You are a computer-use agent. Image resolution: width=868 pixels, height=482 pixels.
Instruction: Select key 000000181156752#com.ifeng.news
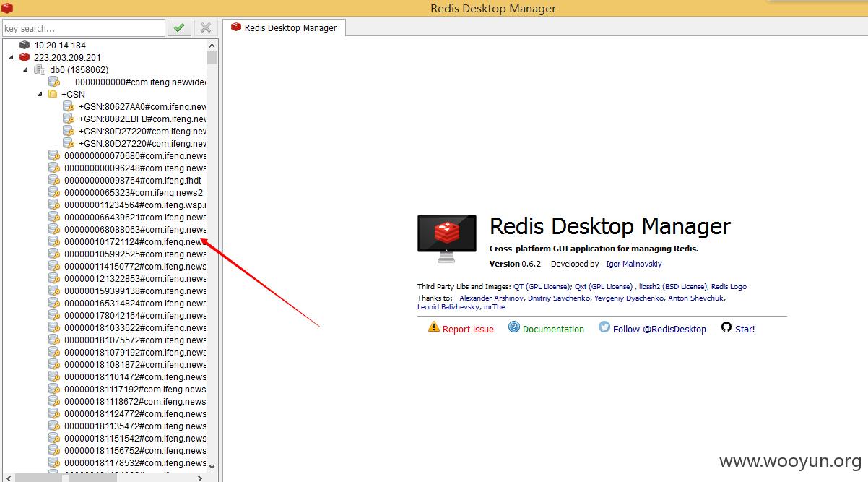coord(135,450)
